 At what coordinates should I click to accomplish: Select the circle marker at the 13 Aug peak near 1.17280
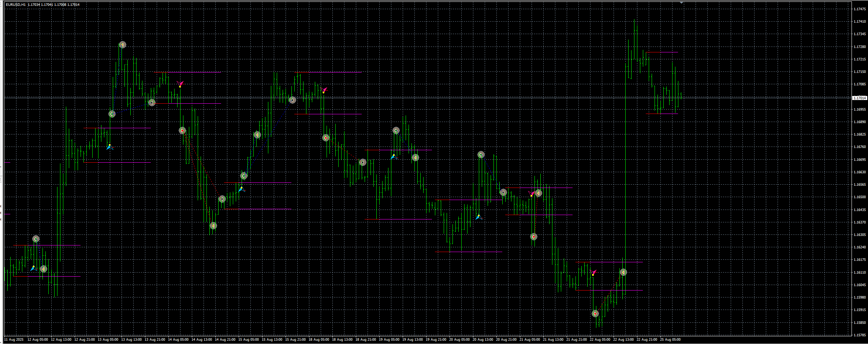(x=123, y=45)
